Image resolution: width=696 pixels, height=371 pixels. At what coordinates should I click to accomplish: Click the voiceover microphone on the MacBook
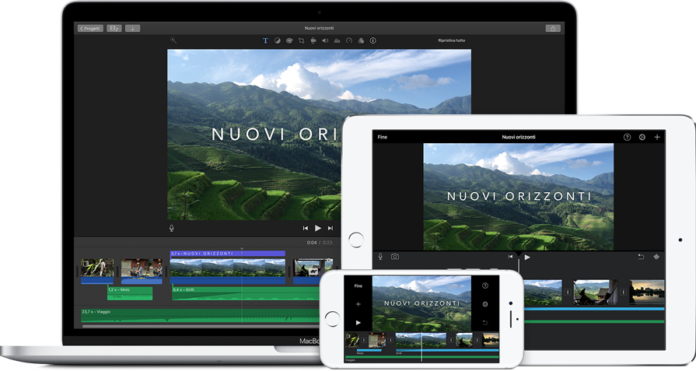[x=172, y=228]
